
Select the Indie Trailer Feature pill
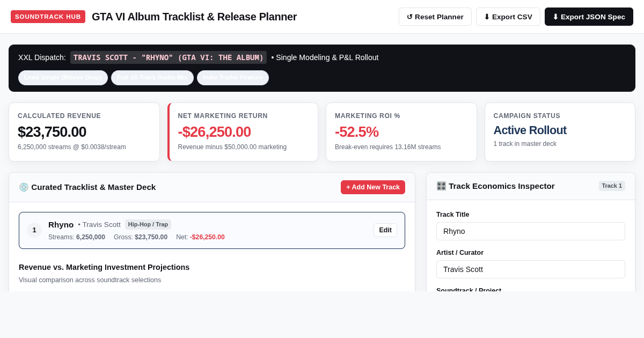[x=233, y=78]
